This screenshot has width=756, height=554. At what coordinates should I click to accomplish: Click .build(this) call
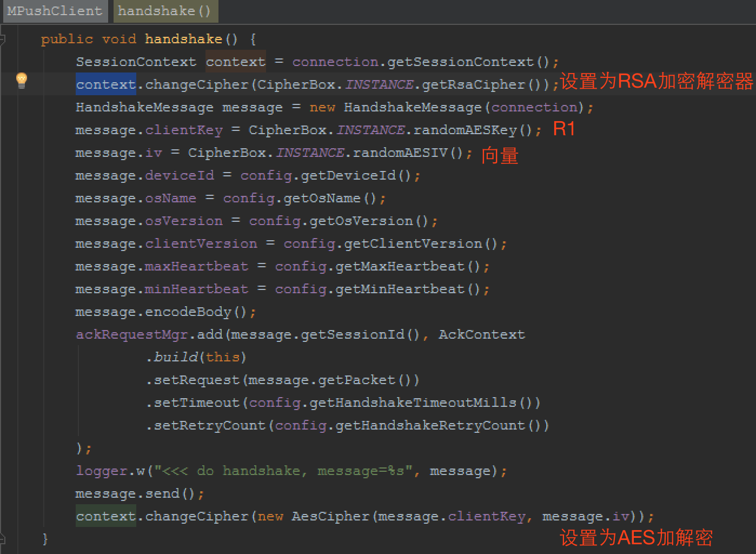click(x=196, y=357)
